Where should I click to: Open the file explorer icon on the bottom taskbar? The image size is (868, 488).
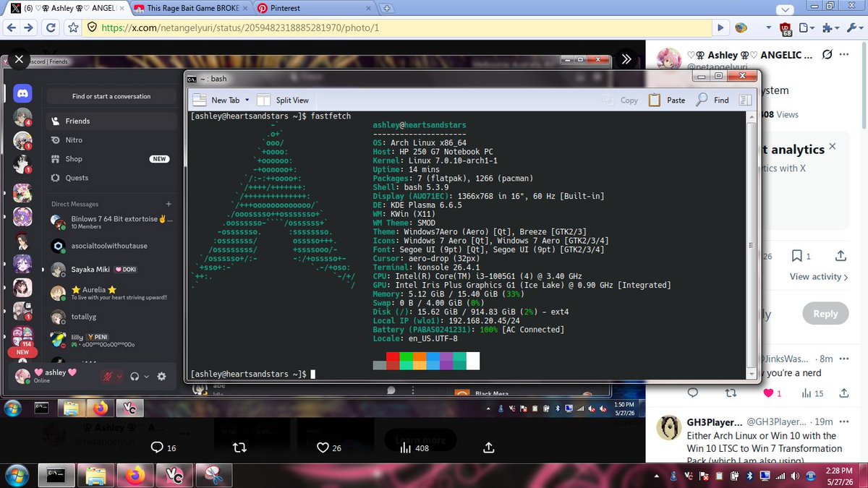[x=96, y=476]
